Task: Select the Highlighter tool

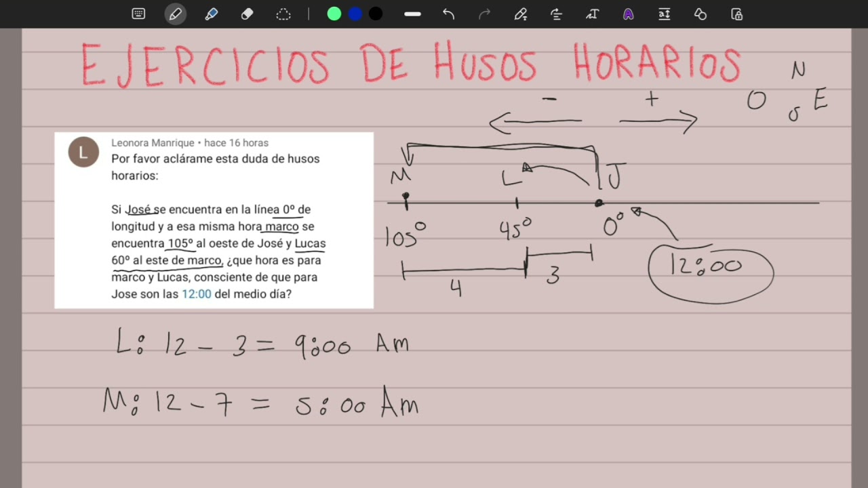Action: 212,14
